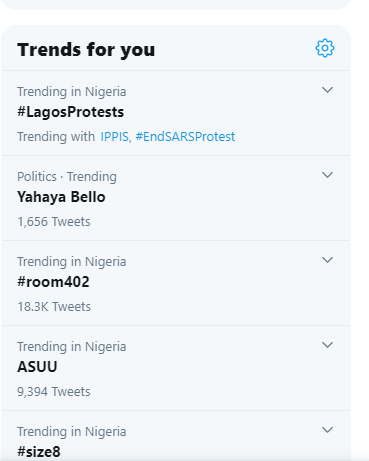
Task: Follow the IPPIS related trend link
Action: [115, 137]
